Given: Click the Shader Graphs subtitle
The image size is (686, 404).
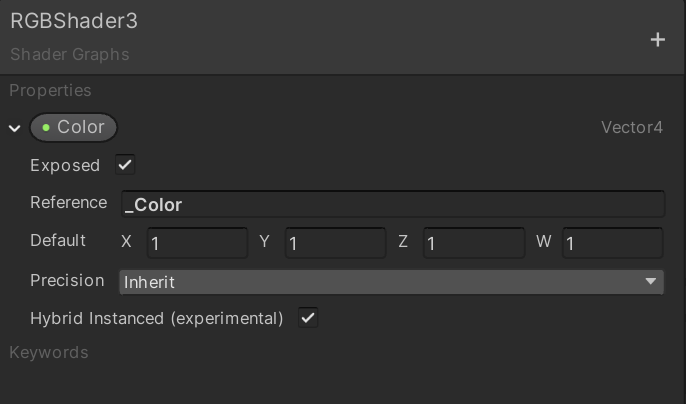Looking at the screenshot, I should [70, 54].
